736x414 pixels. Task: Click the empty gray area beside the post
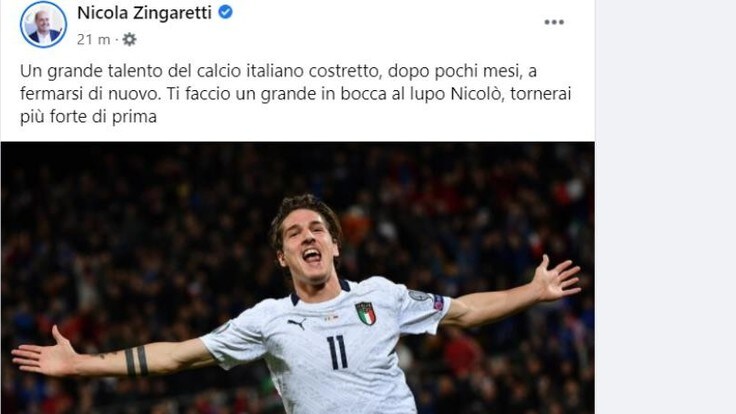[666, 207]
